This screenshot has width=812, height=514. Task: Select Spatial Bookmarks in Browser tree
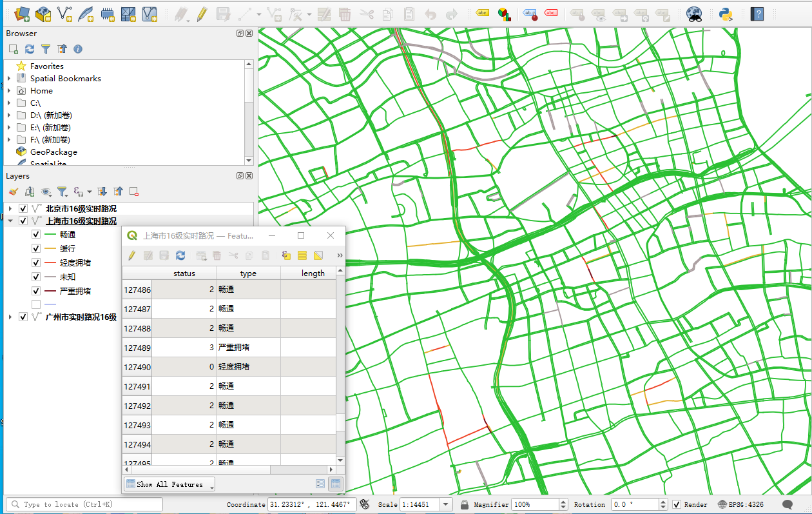point(65,78)
